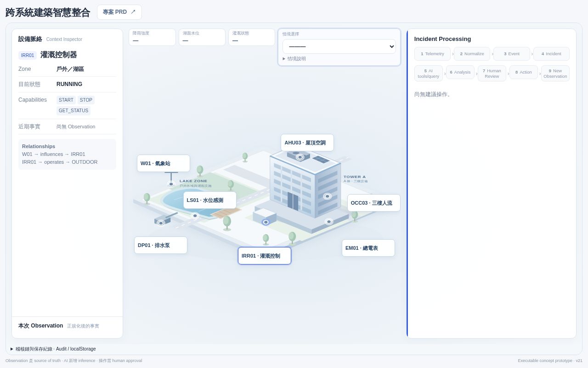Viewport: 588px width, 368px height.
Task: Switch to step 7 Human Review
Action: coord(492,74)
